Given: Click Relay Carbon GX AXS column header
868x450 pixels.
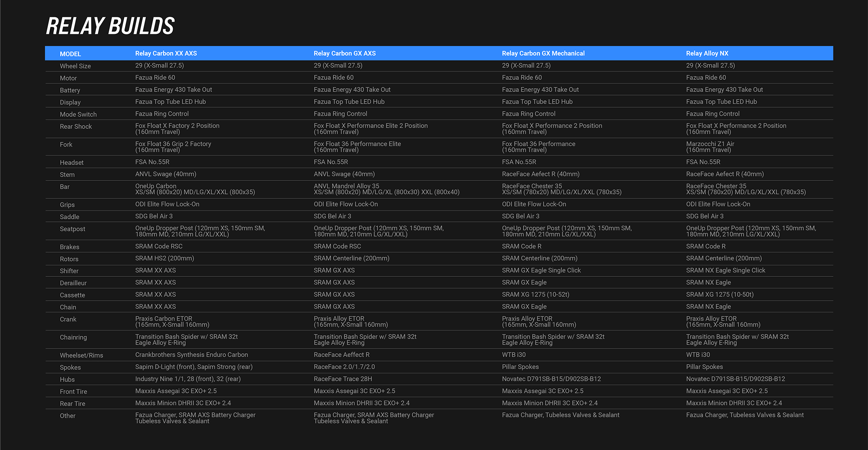Looking at the screenshot, I should click(345, 53).
